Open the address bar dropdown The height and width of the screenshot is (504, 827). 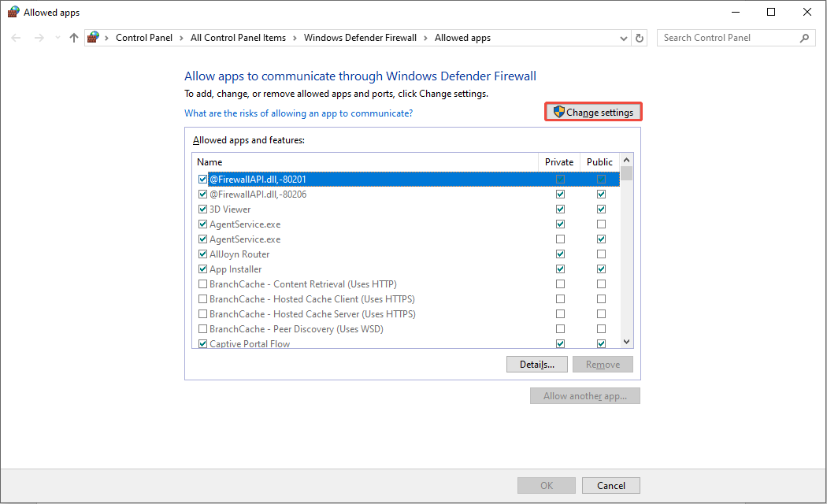pyautogui.click(x=623, y=37)
